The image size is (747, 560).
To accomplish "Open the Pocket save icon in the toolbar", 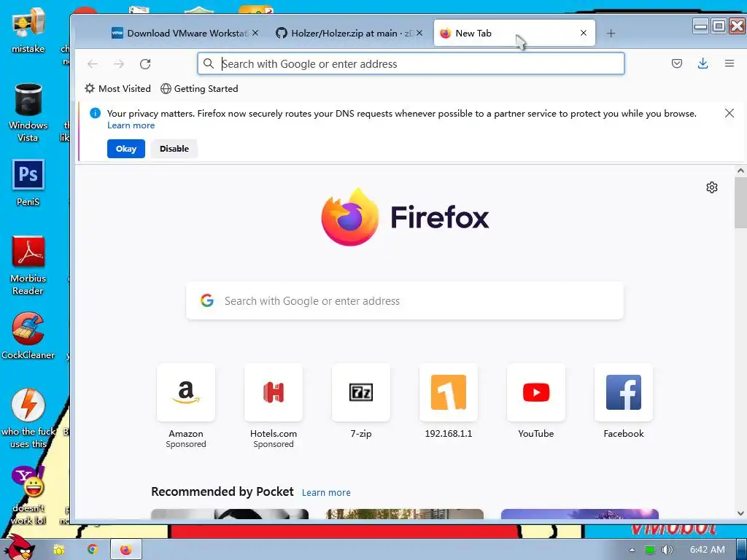I will click(676, 63).
